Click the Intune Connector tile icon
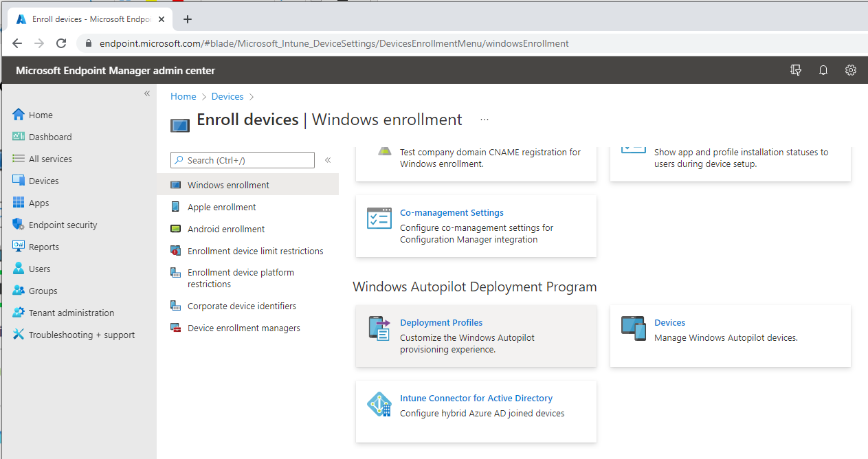Viewport: 868px width, 459px height. click(379, 404)
